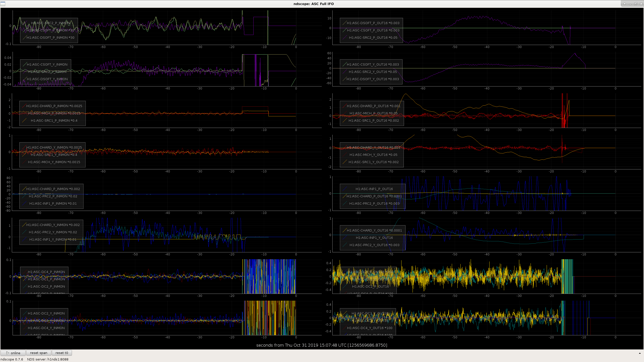644x362 pixels.
Task: Click the time axis label starting 'seconds from Thu Oct 31'
Action: tap(322, 345)
